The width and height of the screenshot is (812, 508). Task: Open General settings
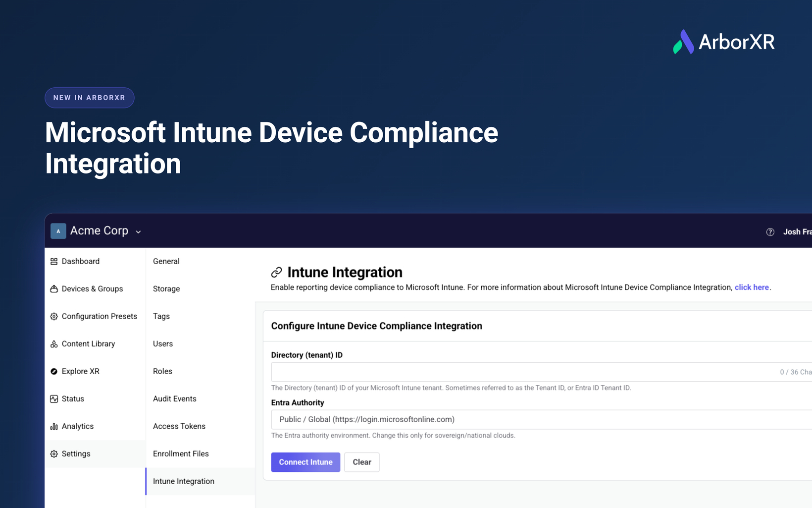point(200,261)
